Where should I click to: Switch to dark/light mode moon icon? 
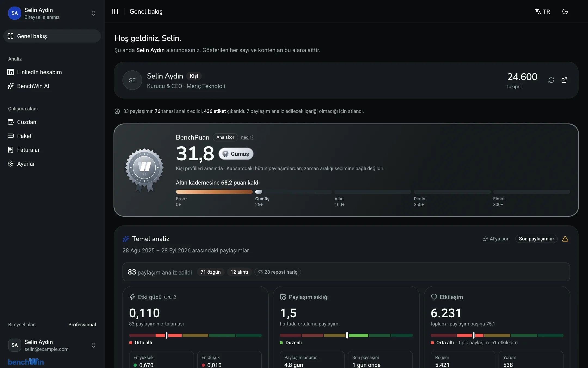(565, 11)
